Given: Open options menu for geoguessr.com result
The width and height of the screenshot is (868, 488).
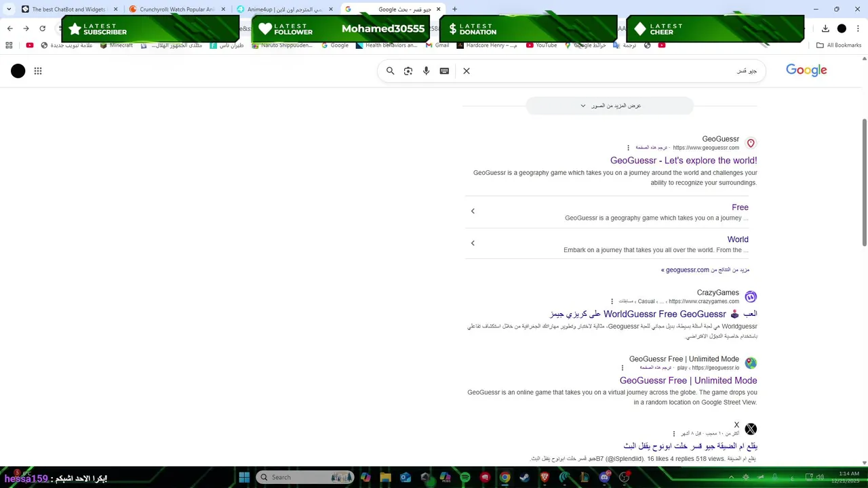Looking at the screenshot, I should pyautogui.click(x=628, y=148).
